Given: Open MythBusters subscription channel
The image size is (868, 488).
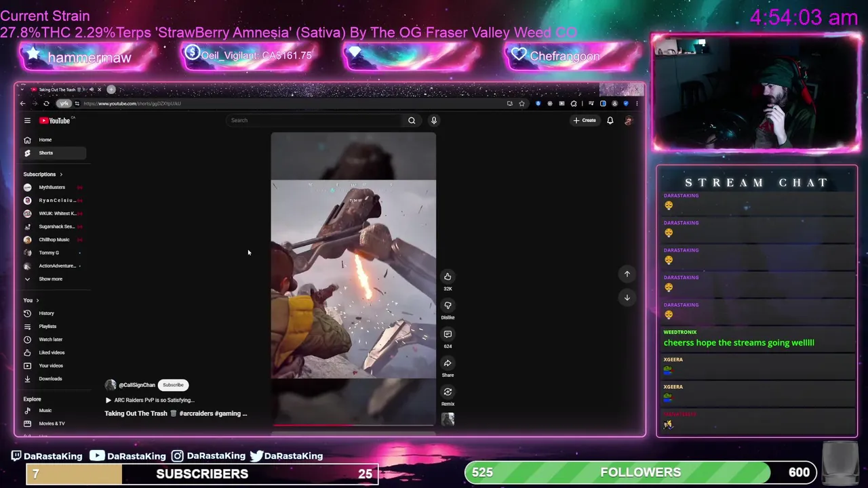Looking at the screenshot, I should 54,187.
